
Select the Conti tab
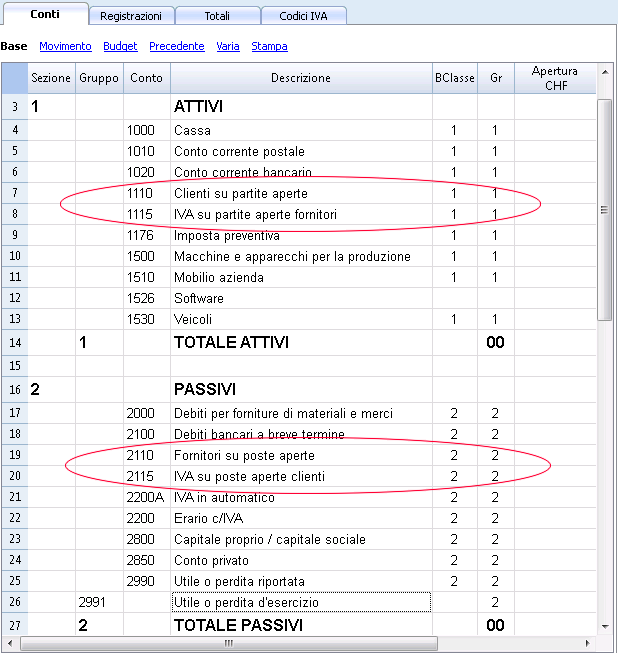45,14
